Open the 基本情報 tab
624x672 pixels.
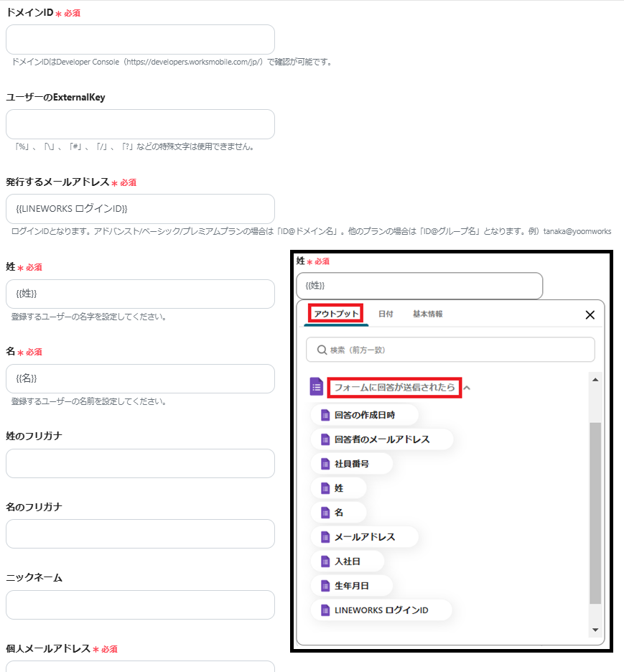[x=428, y=314]
